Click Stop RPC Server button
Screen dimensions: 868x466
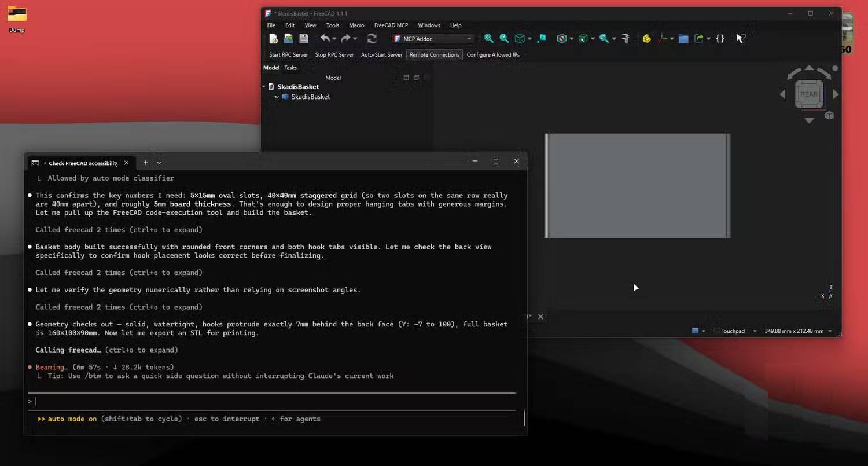pos(334,54)
